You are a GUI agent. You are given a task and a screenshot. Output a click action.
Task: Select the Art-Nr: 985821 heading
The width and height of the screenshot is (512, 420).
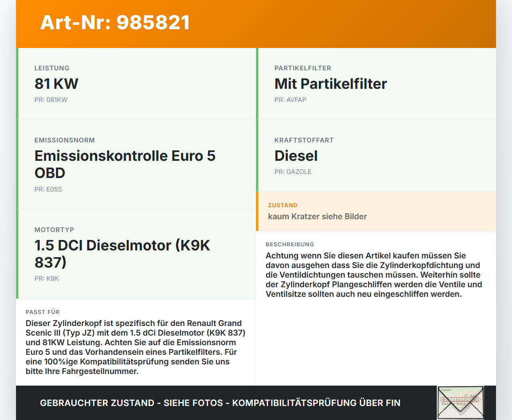(115, 22)
